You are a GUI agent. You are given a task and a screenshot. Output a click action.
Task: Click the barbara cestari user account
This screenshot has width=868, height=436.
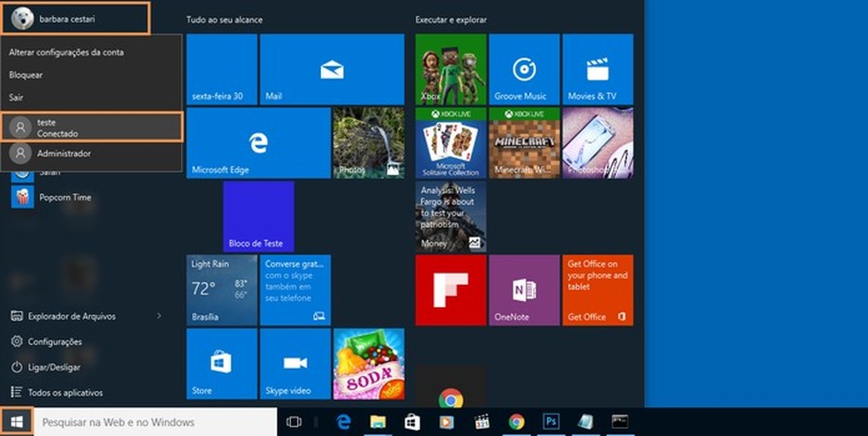(75, 19)
